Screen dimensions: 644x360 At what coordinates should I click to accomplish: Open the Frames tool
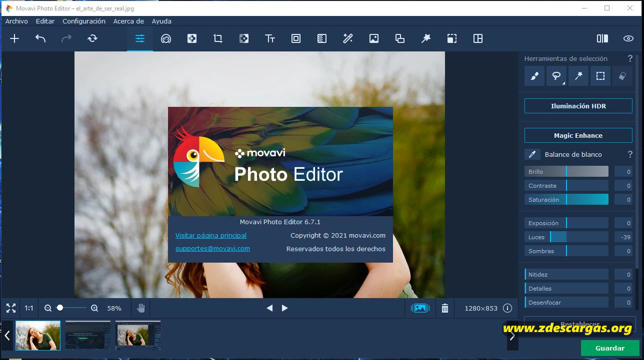(x=296, y=38)
